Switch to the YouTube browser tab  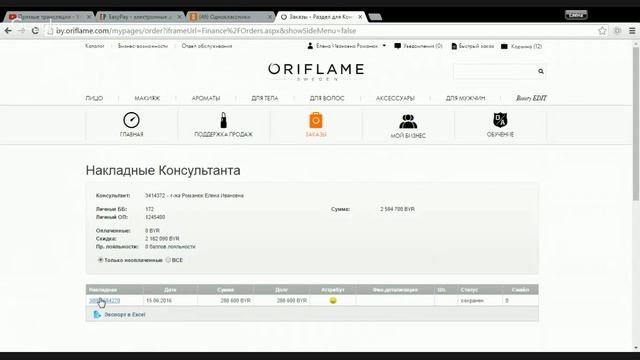(x=48, y=17)
